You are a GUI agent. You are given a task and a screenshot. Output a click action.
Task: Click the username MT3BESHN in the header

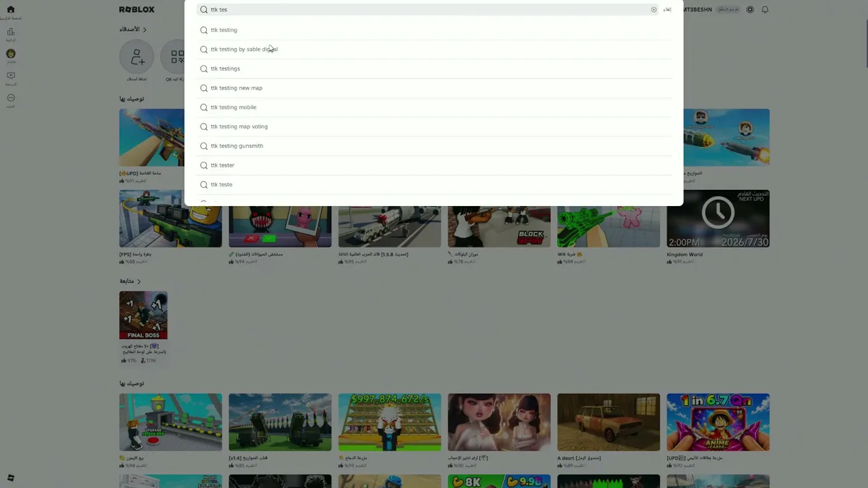coord(698,9)
